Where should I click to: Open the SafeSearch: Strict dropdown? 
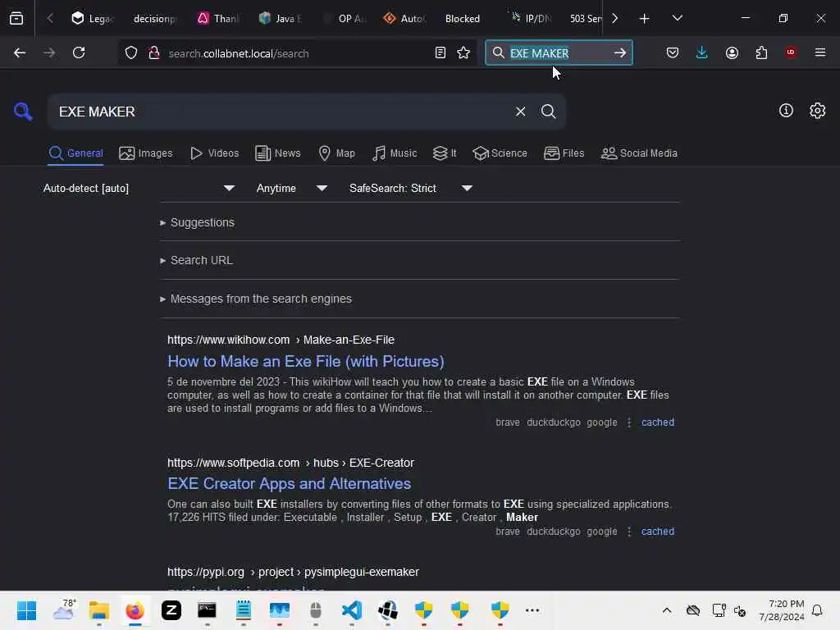pyautogui.click(x=410, y=188)
